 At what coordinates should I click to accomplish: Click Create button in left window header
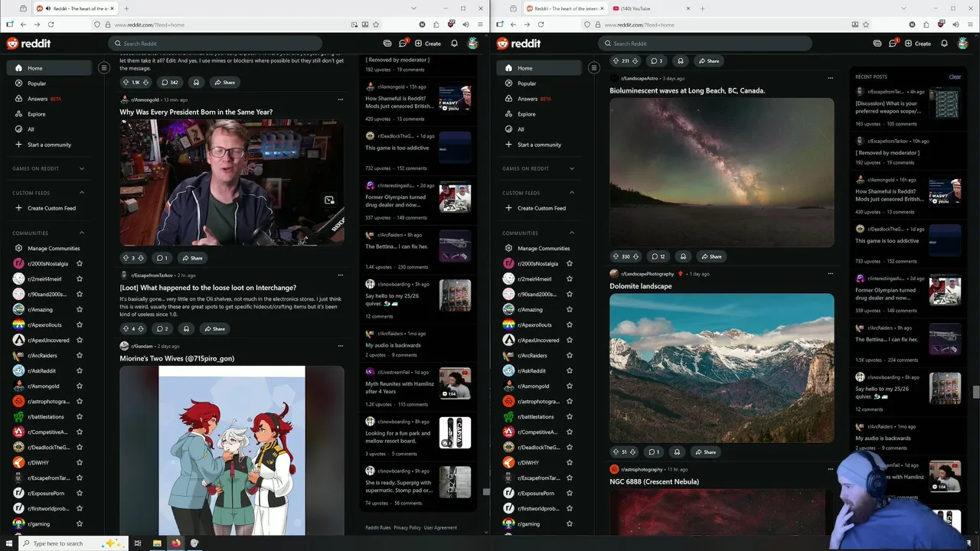click(x=428, y=44)
